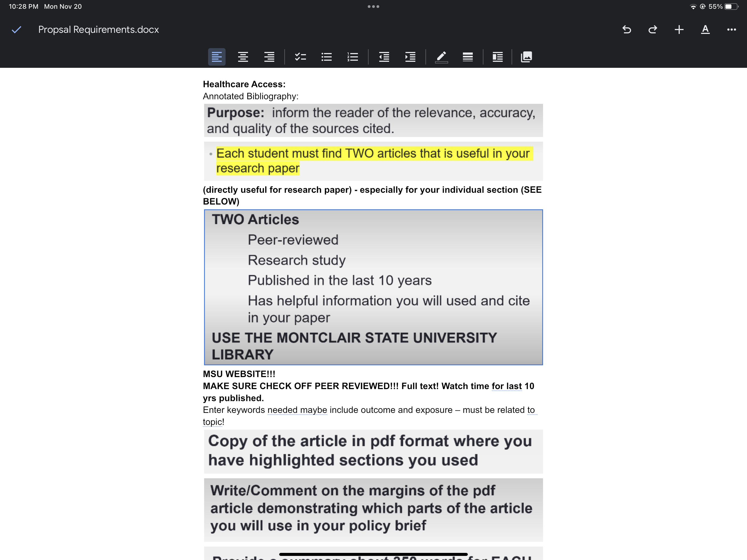Screen dimensions: 747x560
Task: Tap the checkmark to finish editing
Action: pos(16,30)
